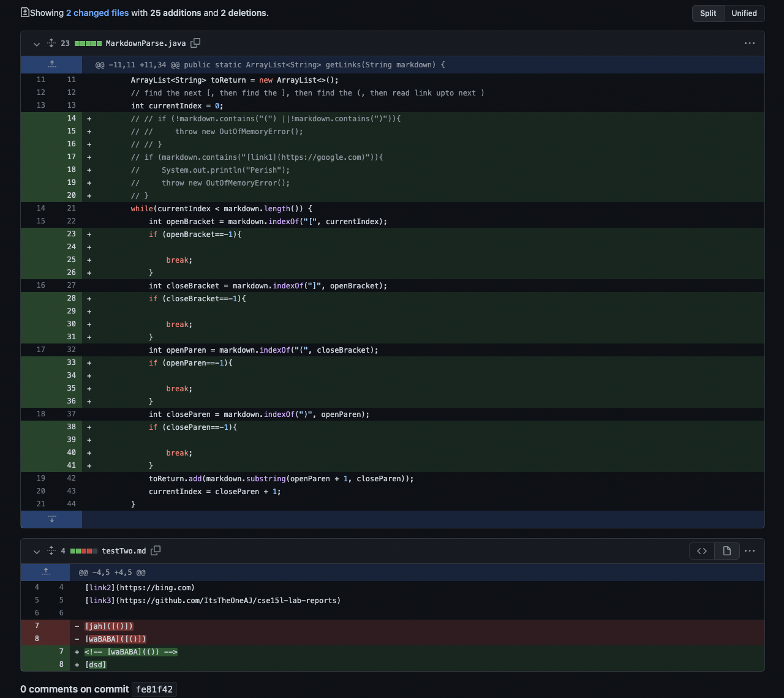Open MarkdownParse.java more options menu
Image resolution: width=784 pixels, height=698 pixels.
coord(749,43)
